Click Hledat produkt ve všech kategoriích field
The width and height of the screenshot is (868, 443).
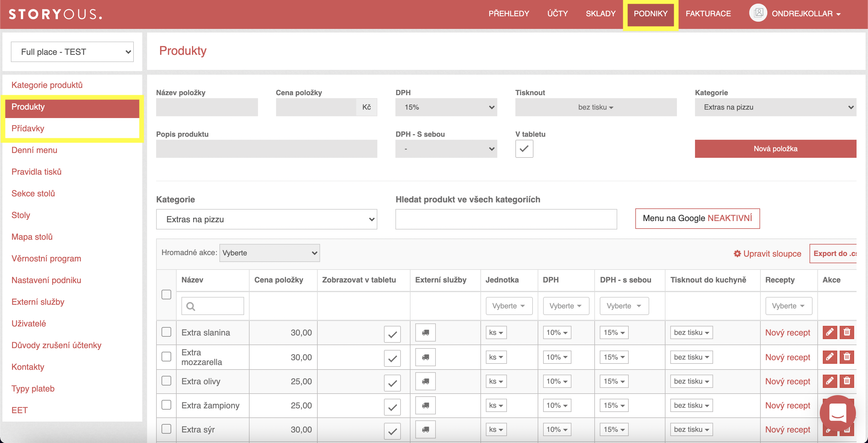506,220
